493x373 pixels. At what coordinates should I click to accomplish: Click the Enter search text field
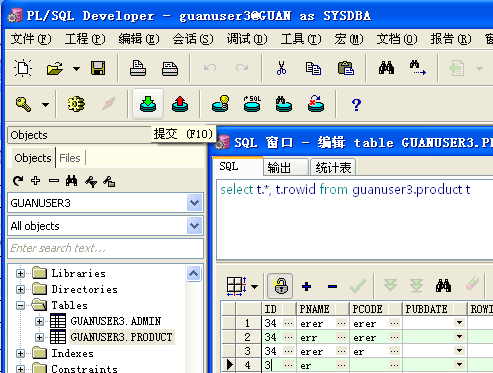point(105,248)
